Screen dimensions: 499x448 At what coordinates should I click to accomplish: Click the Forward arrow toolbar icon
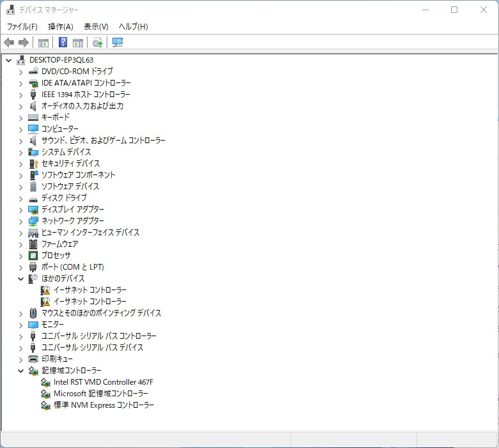click(x=24, y=42)
